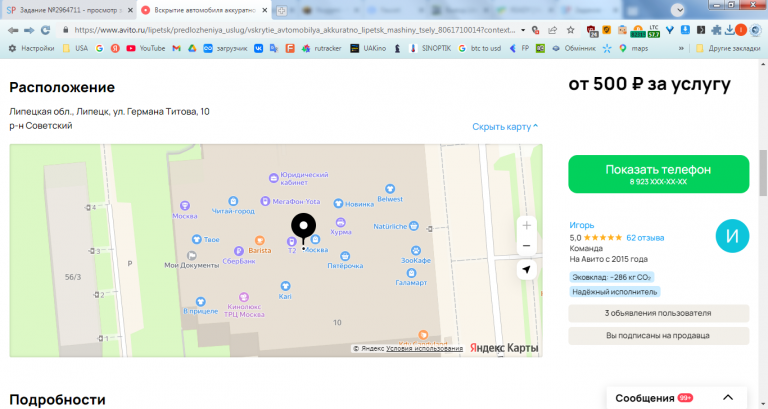Click the seller avatar with letter И

click(x=732, y=236)
